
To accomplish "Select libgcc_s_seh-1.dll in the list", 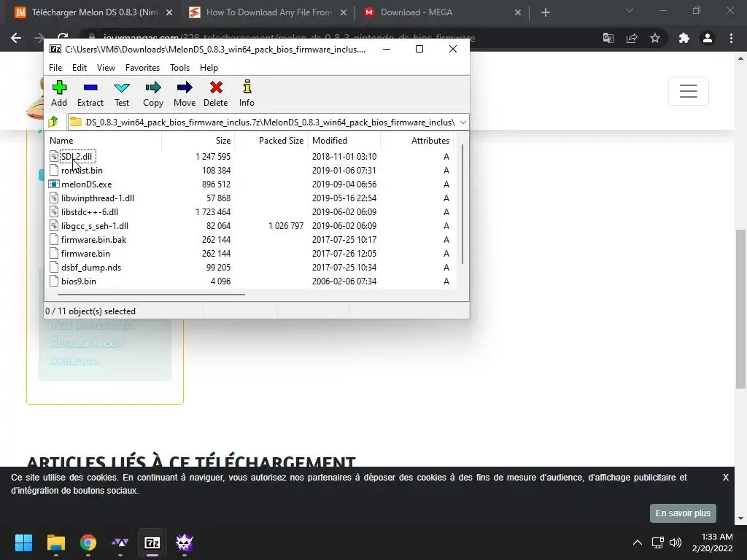I will (x=249, y=225).
